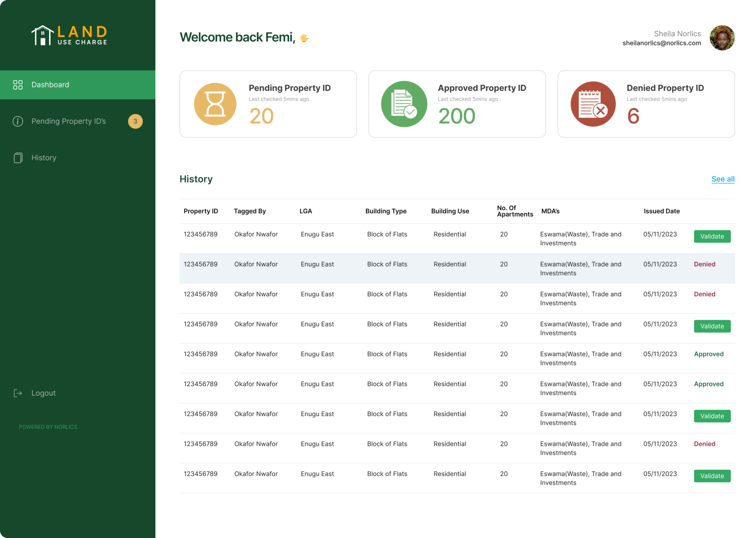Screen dimensions: 756x538
Task: Click the pending count number 20
Action: [x=261, y=116]
